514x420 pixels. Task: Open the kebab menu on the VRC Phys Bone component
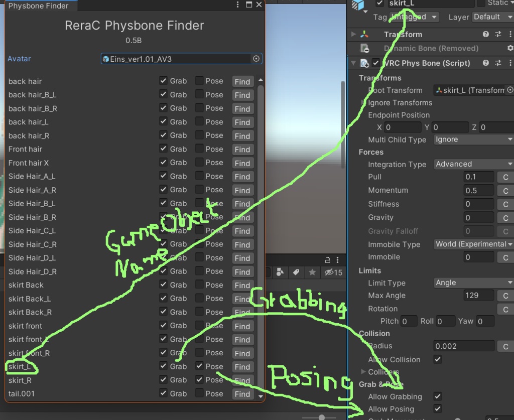[x=510, y=62]
